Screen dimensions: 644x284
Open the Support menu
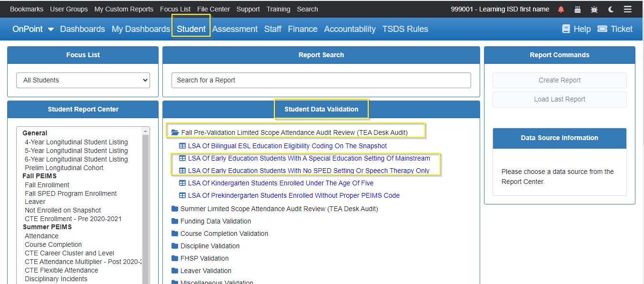click(x=248, y=9)
